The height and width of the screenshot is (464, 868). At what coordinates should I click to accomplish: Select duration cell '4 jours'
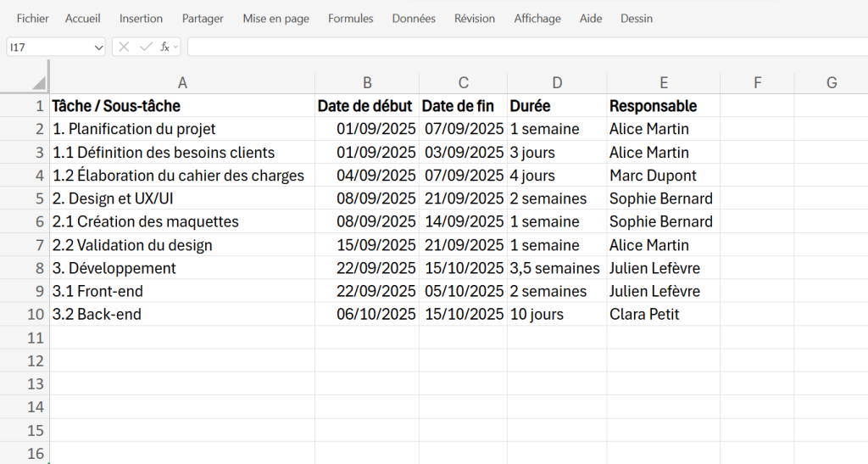pyautogui.click(x=557, y=176)
